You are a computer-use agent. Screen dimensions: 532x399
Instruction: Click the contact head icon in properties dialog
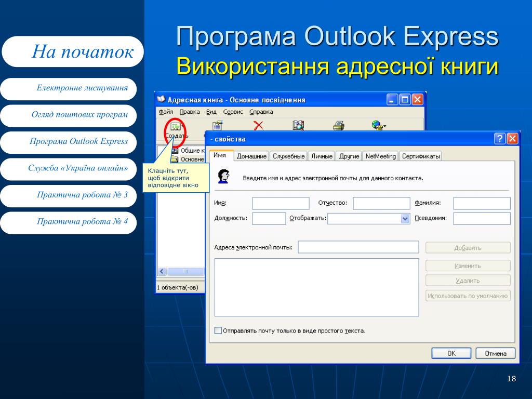pyautogui.click(x=223, y=177)
